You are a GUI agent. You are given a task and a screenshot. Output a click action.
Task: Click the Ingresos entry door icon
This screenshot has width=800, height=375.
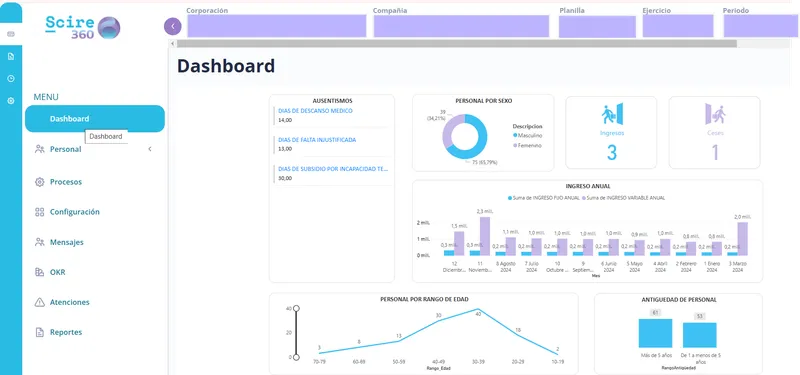(x=612, y=114)
